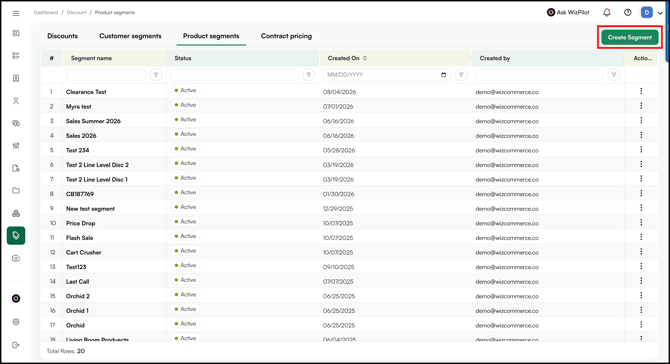Click the Total Rows: 20 footer text
Viewport: 670px width, 364px height.
coord(65,351)
